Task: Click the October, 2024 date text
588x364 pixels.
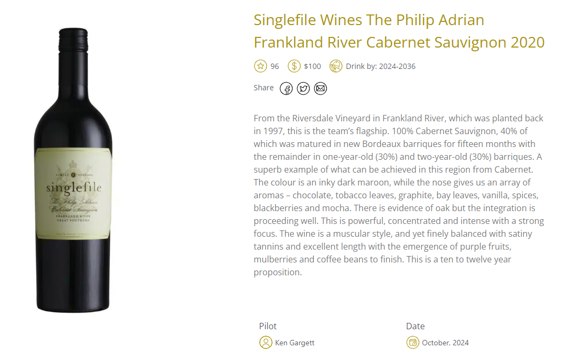Action: pos(445,343)
